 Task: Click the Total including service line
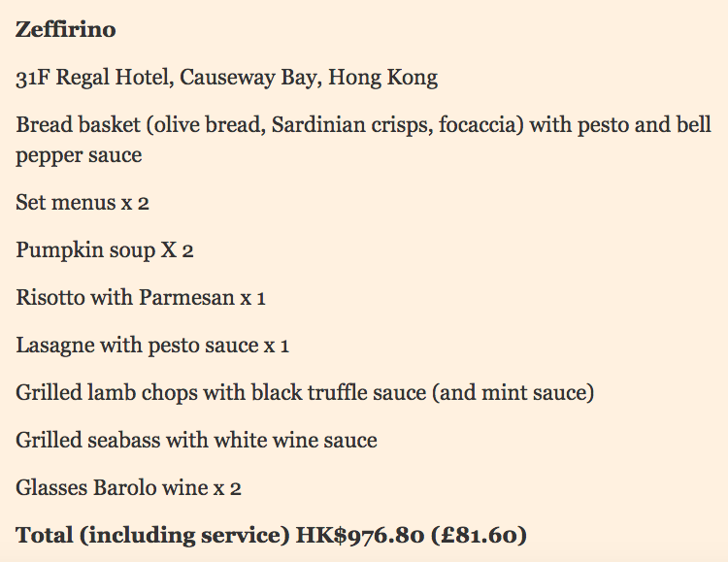271,536
